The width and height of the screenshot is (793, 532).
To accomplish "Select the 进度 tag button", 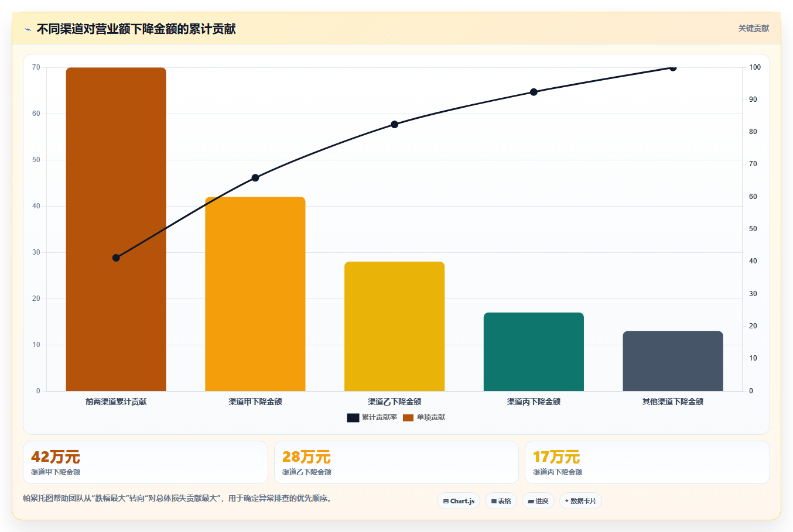I will click(538, 501).
